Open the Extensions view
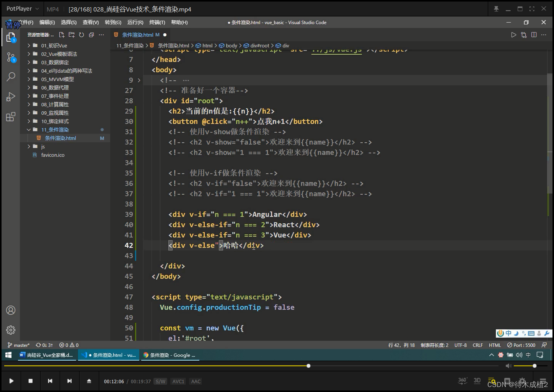This screenshot has height=392, width=554. coord(11,117)
